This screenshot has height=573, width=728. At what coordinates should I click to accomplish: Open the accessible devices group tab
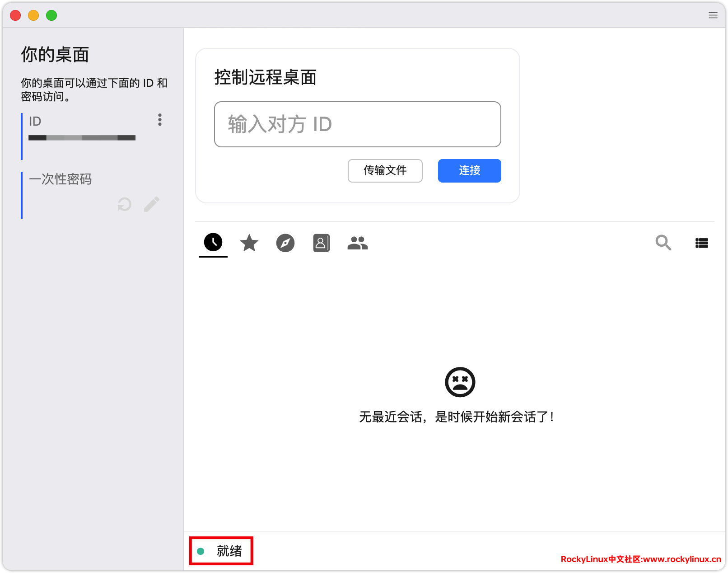tap(357, 243)
